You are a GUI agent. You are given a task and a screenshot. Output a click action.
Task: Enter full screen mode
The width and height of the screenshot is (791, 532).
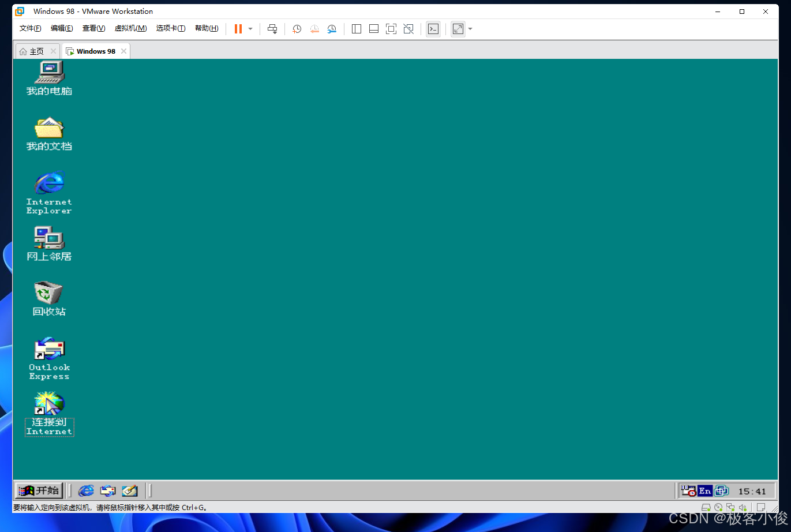pos(391,29)
